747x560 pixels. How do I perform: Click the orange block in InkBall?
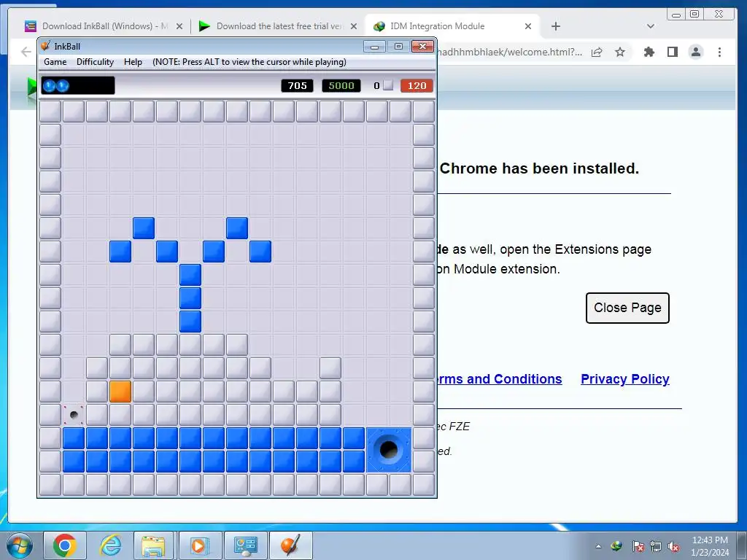[120, 392]
